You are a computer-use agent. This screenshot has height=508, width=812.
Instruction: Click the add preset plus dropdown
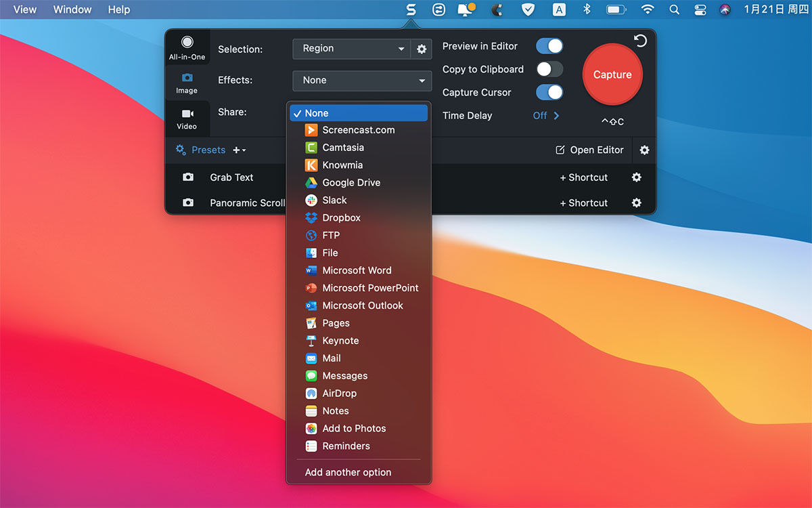(x=240, y=150)
